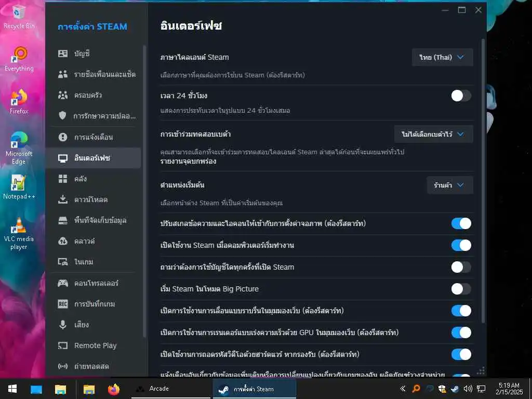The height and width of the screenshot is (399, 532).
Task: Click the การตั้งค่า Steam taskbar button
Action: [255, 389]
